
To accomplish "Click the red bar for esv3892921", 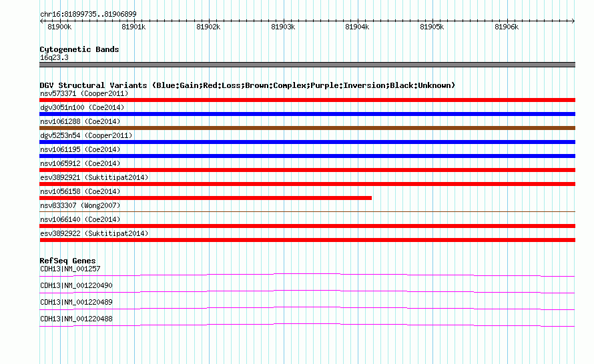I will click(307, 184).
